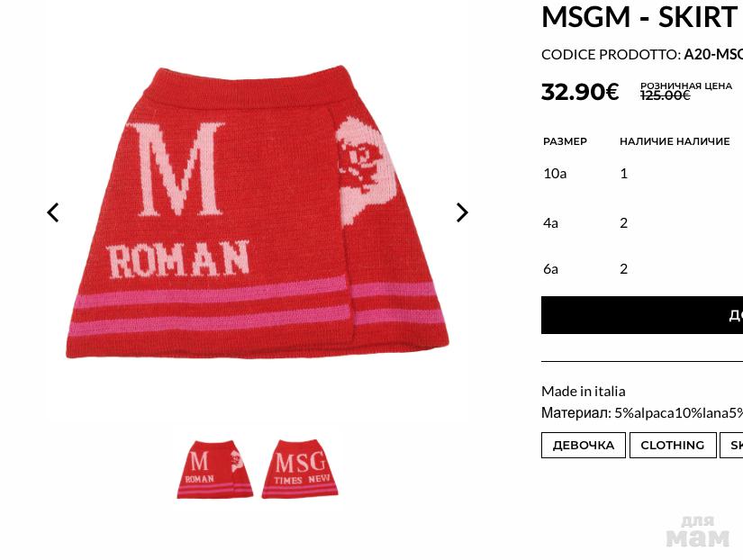743x560 pixels.
Task: Click the main red skirt product image
Action: pos(258,212)
